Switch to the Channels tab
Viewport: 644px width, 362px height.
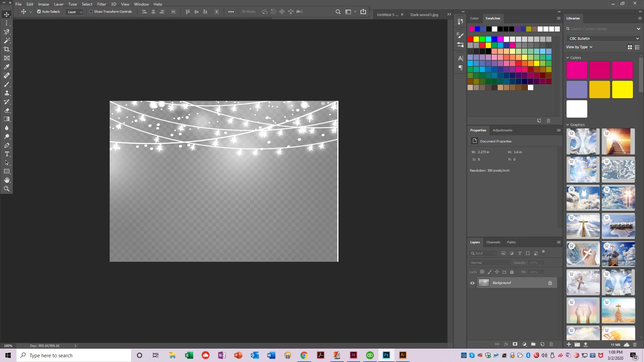click(x=493, y=242)
